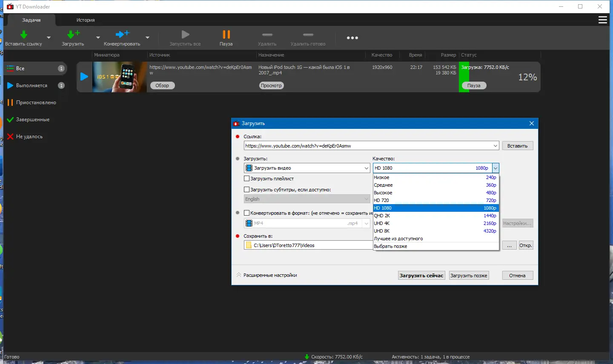Viewport: 613px width, 364px height.
Task: Filter tasks by Completed status
Action: tap(35, 119)
